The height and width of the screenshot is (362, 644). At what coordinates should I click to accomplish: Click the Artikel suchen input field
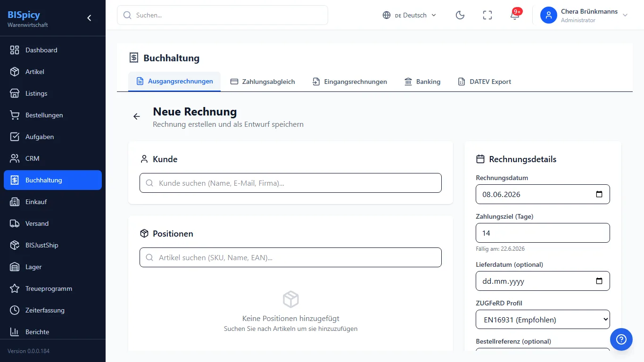pyautogui.click(x=290, y=257)
